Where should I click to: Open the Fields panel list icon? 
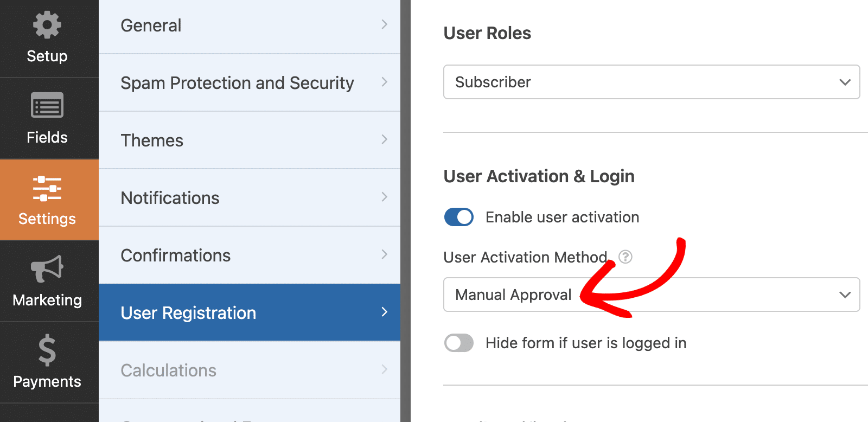click(x=47, y=105)
